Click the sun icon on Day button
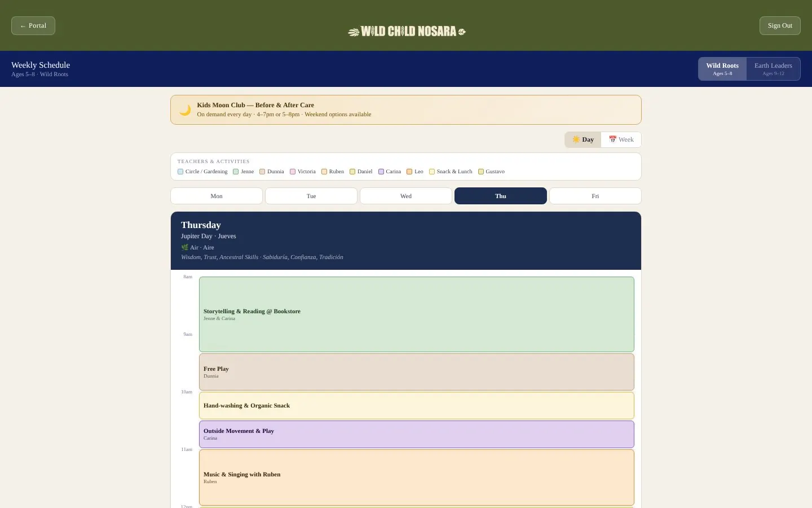Screen dimensions: 812x508 tap(576, 139)
